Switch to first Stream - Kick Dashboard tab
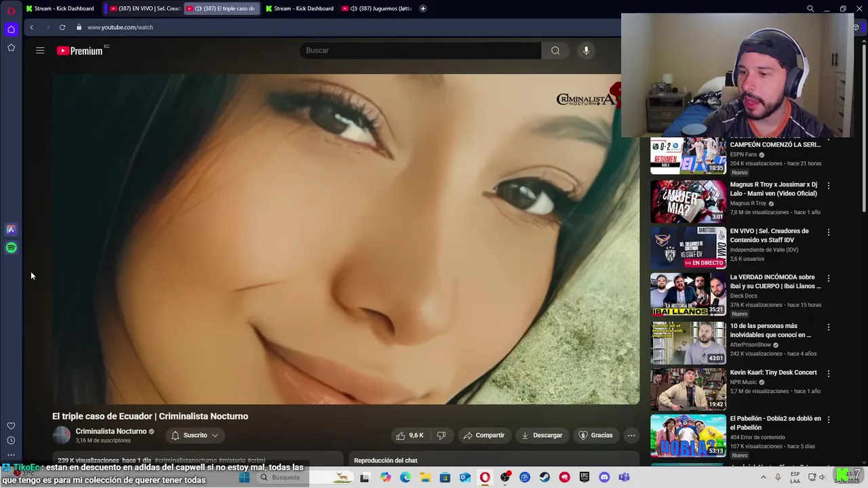 [60, 8]
